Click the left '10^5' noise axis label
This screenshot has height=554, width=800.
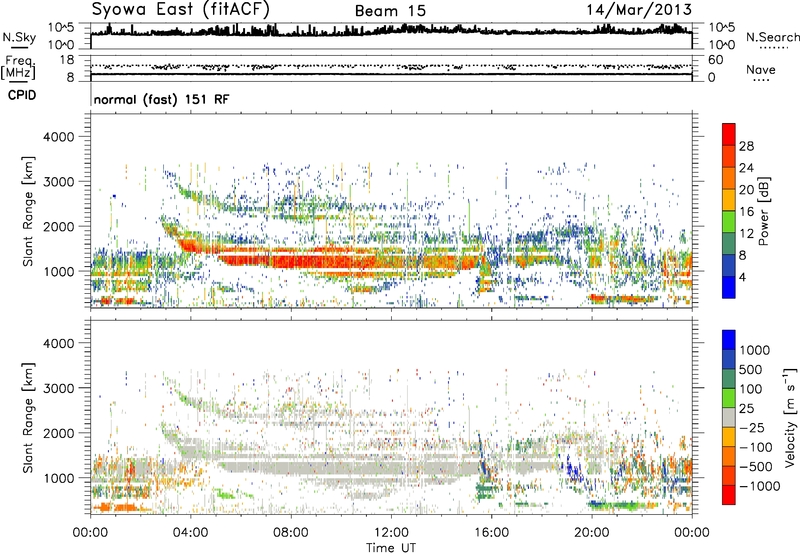click(x=61, y=27)
